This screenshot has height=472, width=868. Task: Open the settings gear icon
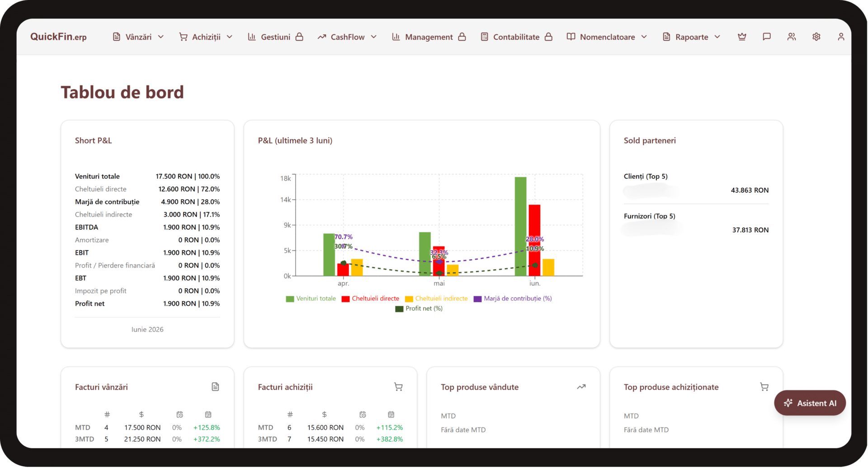816,37
